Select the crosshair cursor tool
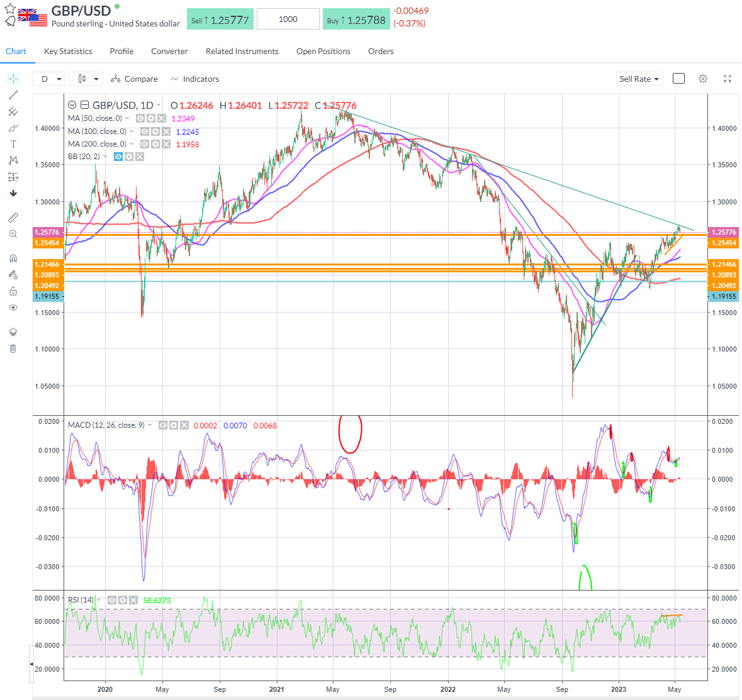 point(13,79)
